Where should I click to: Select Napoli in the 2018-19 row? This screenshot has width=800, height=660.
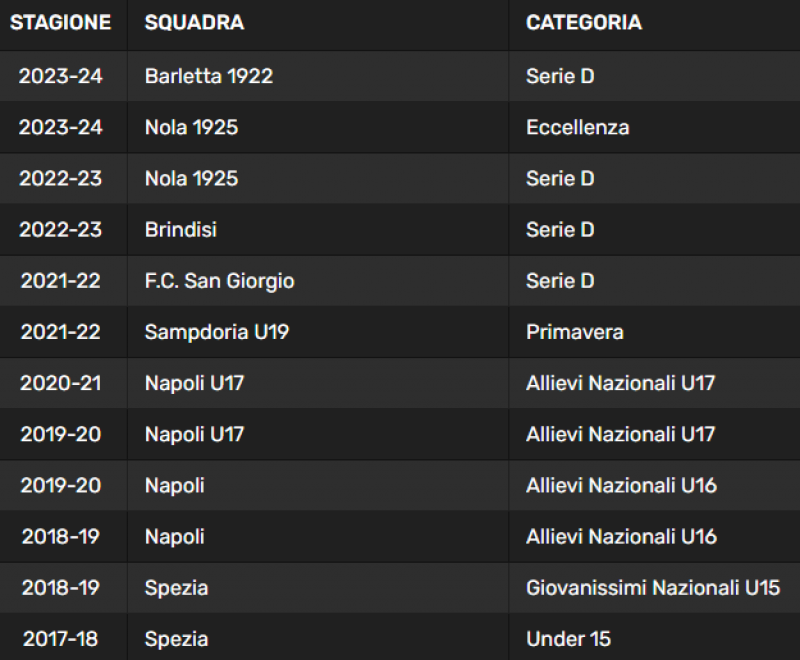pos(174,537)
